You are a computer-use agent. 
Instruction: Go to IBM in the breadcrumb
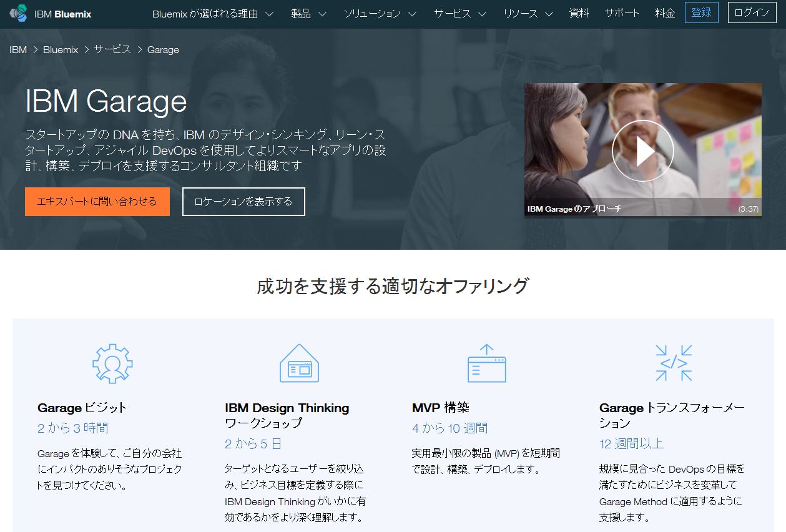click(18, 50)
